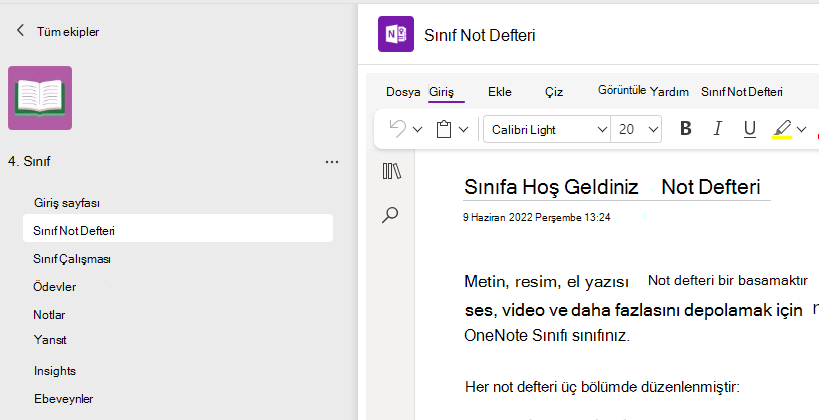The image size is (819, 420).
Task: Toggle italic formatting
Action: click(718, 129)
